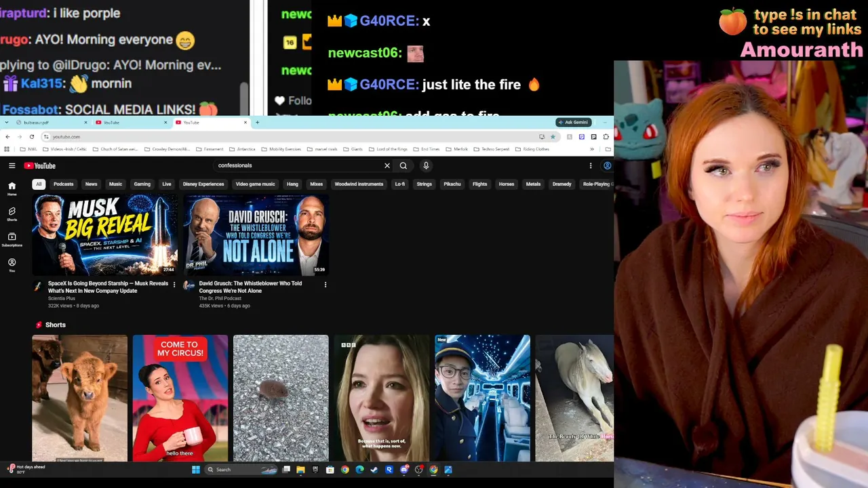
Task: Open more options for David Grusch video
Action: pos(325,285)
